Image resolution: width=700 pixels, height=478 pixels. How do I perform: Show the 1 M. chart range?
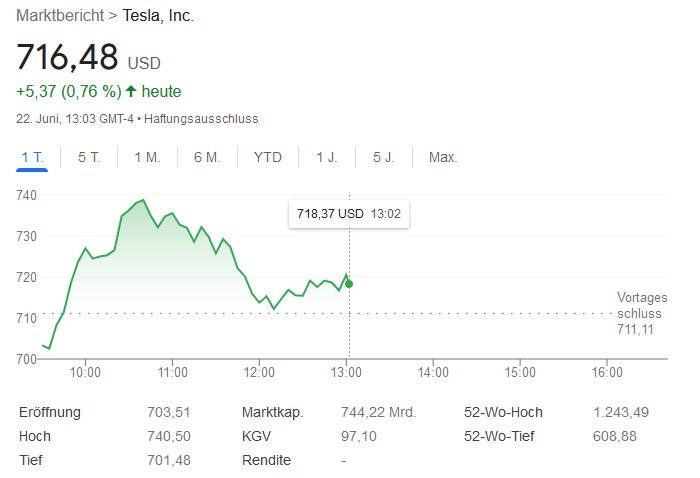click(147, 157)
